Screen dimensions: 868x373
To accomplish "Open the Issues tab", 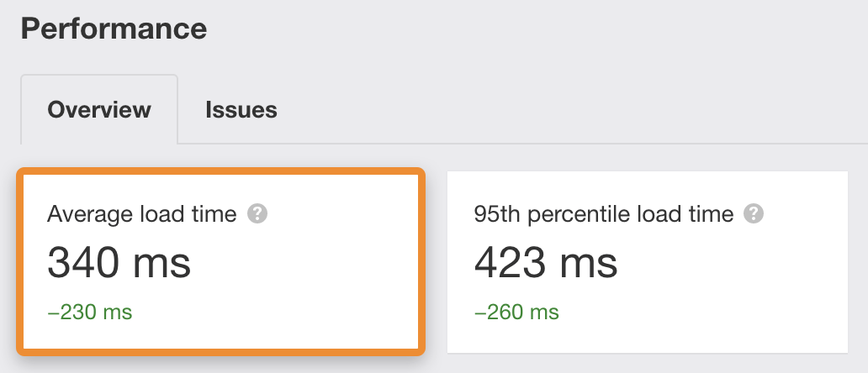I will [x=241, y=110].
